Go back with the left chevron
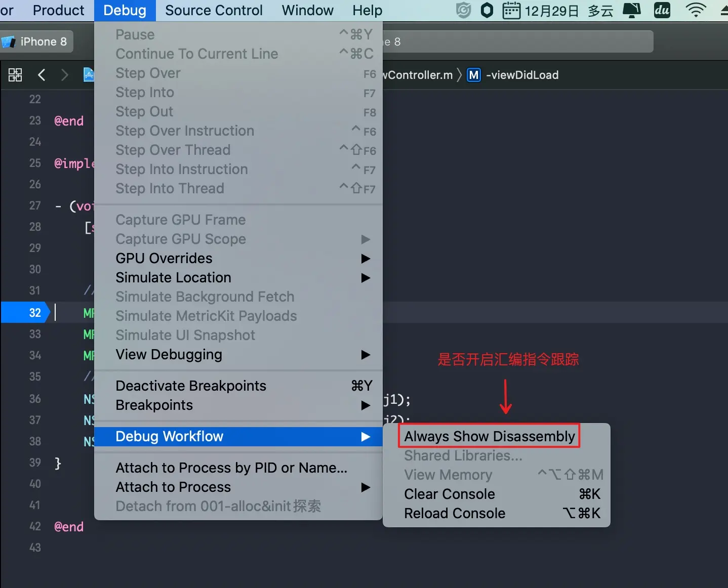Image resolution: width=728 pixels, height=588 pixels. point(42,75)
